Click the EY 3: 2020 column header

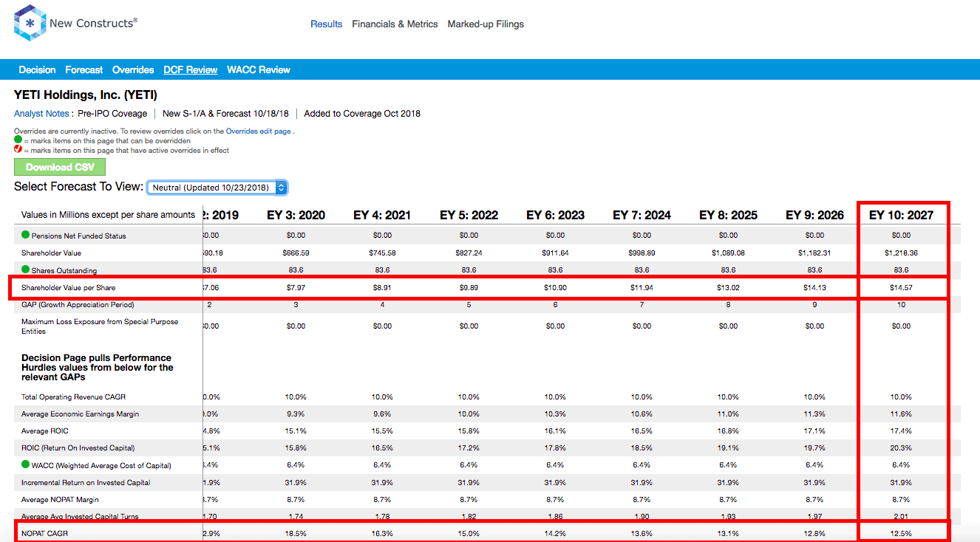click(296, 216)
